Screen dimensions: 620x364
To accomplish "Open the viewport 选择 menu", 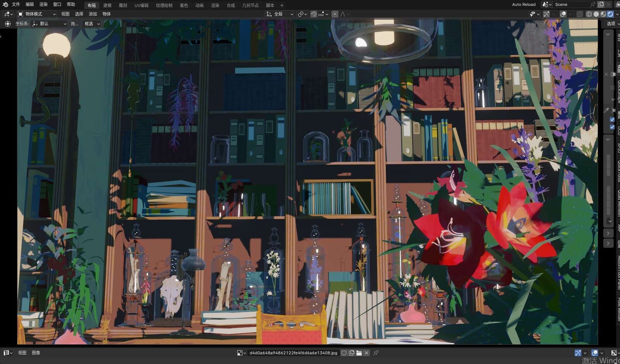I will tap(79, 14).
